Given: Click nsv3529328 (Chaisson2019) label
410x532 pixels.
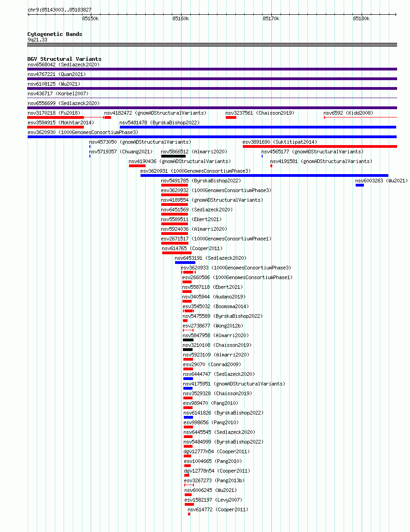Looking at the screenshot, I should pyautogui.click(x=217, y=393).
